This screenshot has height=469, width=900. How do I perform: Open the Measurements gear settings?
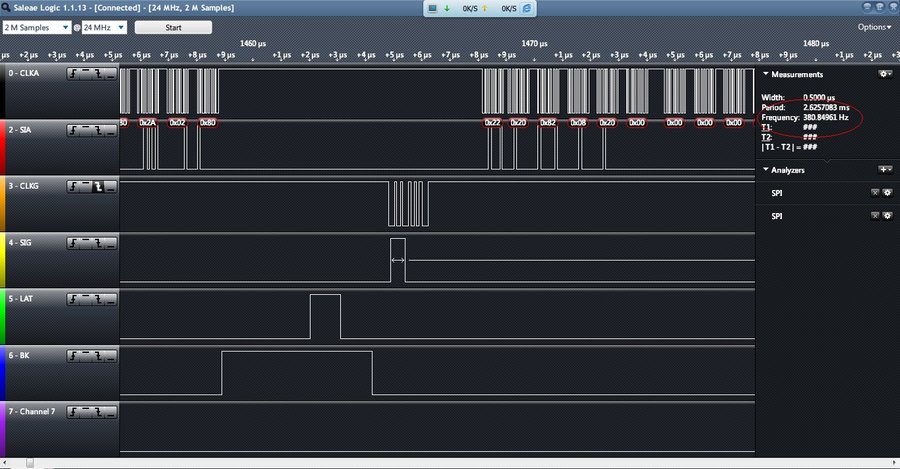pyautogui.click(x=884, y=74)
